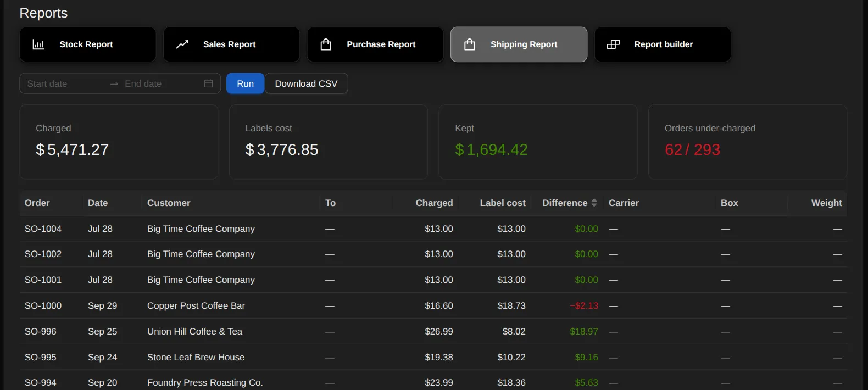Screen dimensions: 868x390
Task: Select order SO-1004
Action: point(43,229)
